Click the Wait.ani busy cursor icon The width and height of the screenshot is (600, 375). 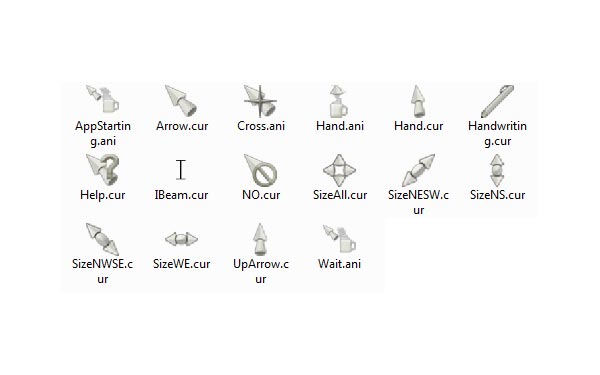(x=339, y=238)
